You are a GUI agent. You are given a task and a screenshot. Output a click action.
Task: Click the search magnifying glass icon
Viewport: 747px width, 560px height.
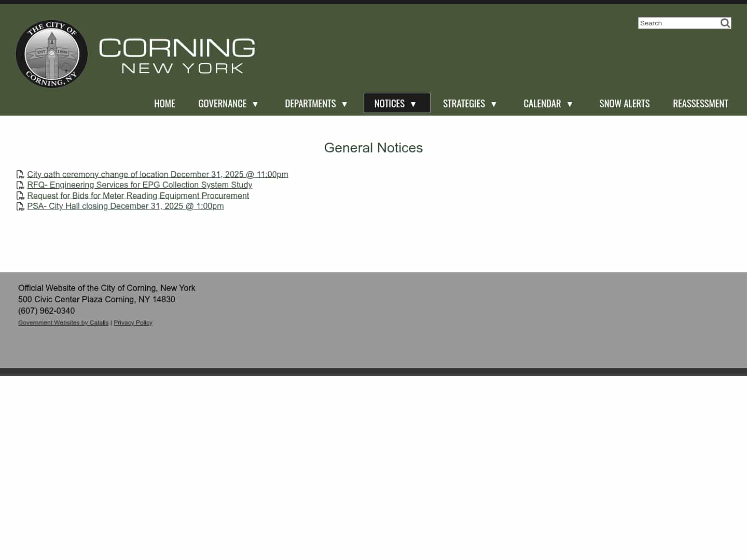[725, 23]
